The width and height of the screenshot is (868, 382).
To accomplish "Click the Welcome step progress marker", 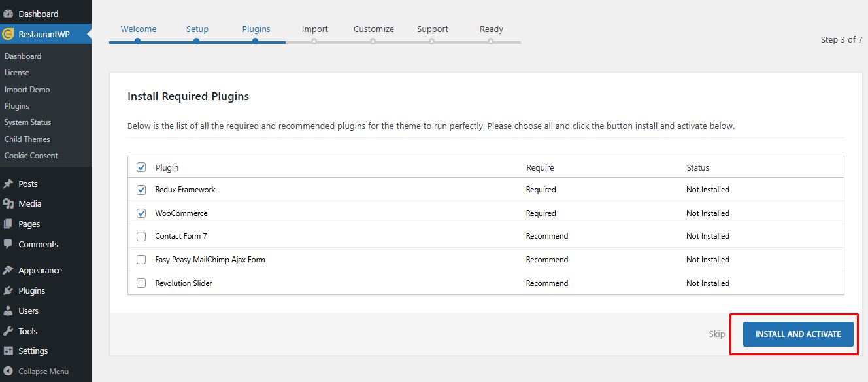I will coord(138,41).
